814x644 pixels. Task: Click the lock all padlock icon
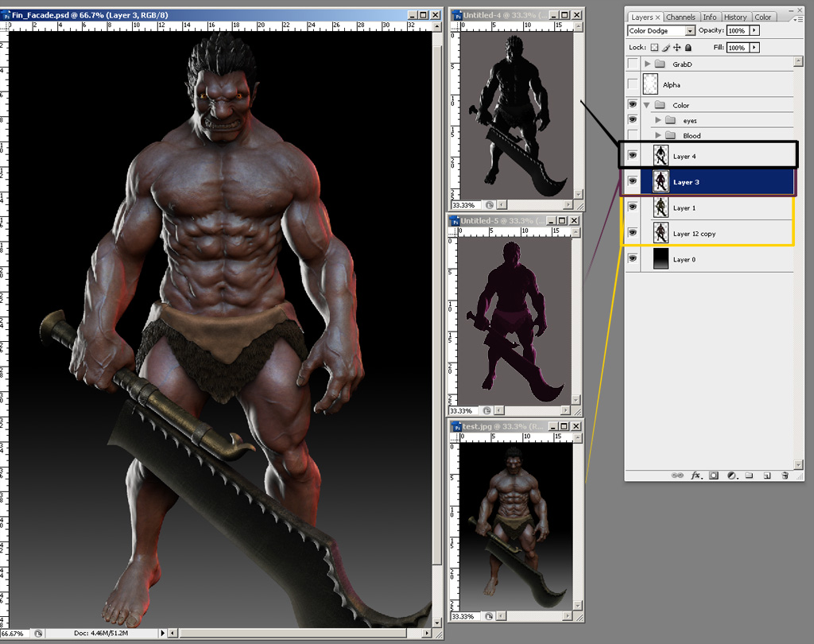(688, 47)
